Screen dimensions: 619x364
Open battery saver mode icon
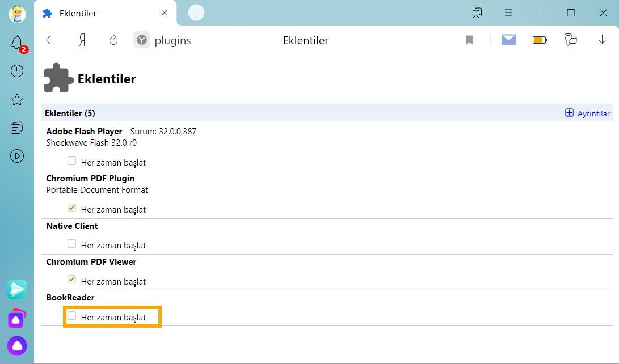pos(540,40)
